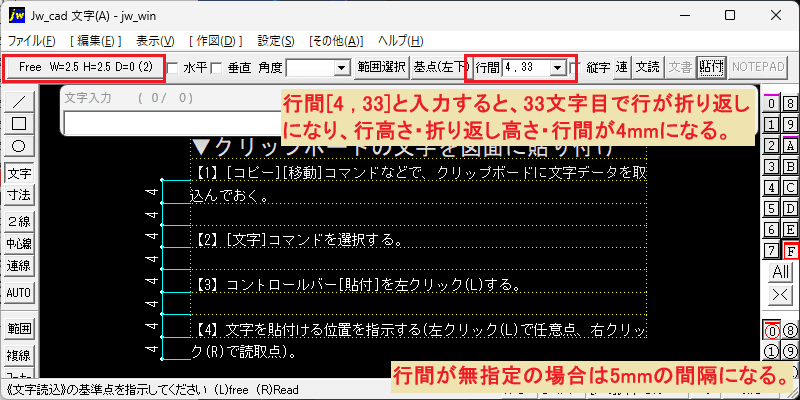Screen dimensions: 800x400
Task: Open the 設定(S) menu
Action: point(276,41)
